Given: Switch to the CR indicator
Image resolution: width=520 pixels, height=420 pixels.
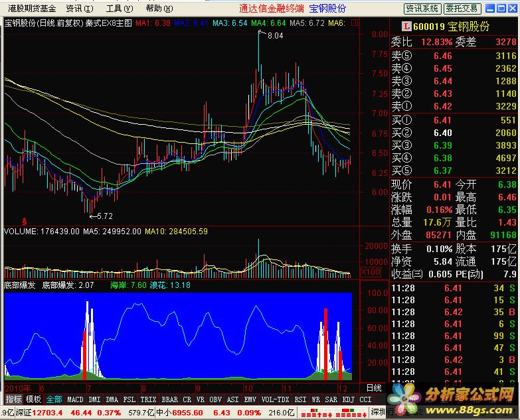Looking at the screenshot, I should pos(187,399).
